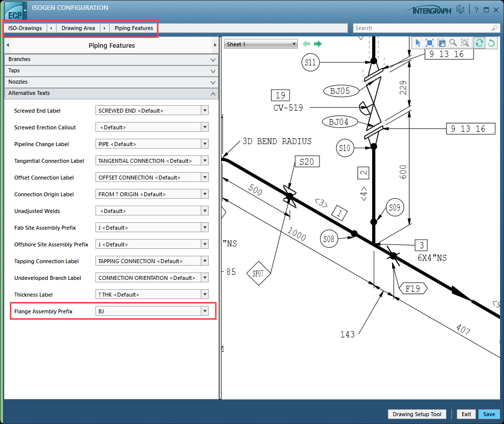Click the Drawing Area breadcrumb

click(x=78, y=28)
